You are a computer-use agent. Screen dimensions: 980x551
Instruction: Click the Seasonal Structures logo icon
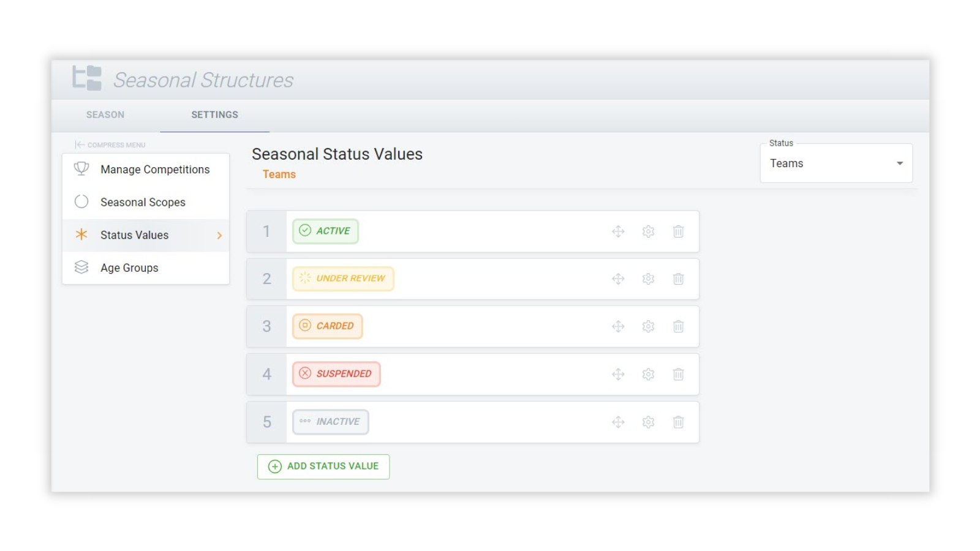[x=87, y=78]
